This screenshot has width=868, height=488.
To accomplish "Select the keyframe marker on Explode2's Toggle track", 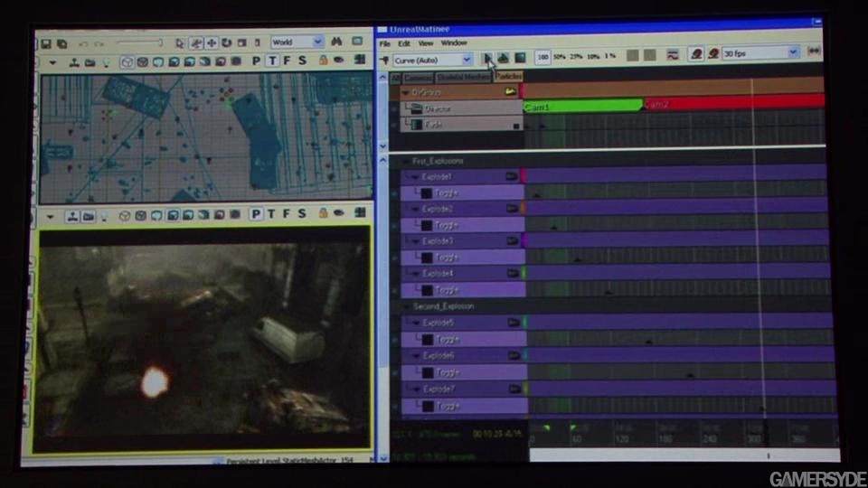I will [553, 227].
